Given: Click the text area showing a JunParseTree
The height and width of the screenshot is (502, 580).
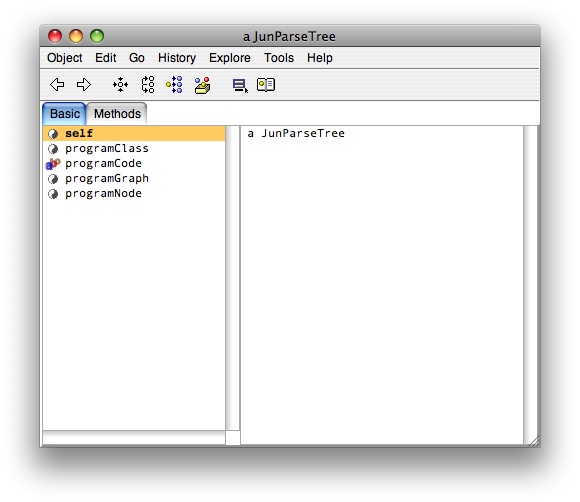Looking at the screenshot, I should 382,285.
